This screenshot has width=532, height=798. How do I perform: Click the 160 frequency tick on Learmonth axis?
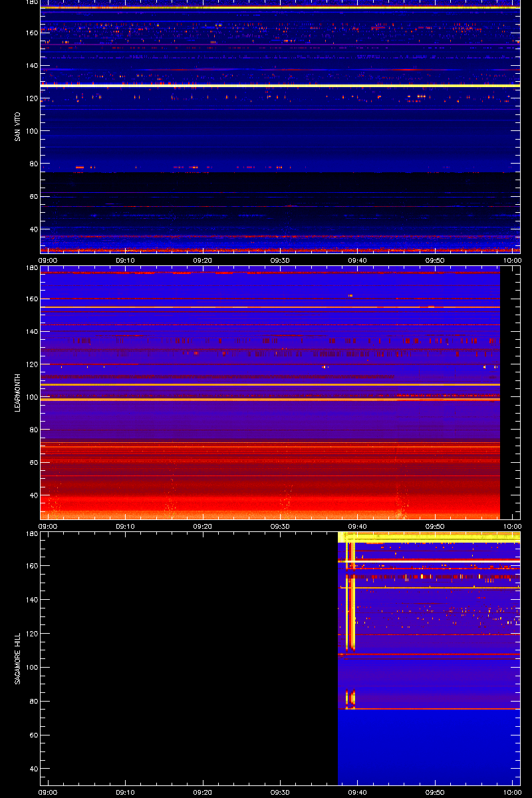tap(31, 299)
